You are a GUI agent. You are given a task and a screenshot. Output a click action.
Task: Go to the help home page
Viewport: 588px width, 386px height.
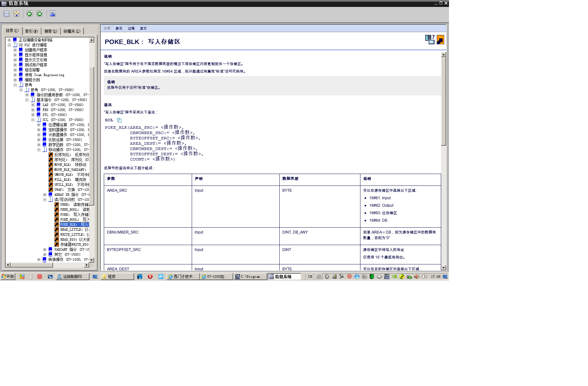tap(17, 14)
